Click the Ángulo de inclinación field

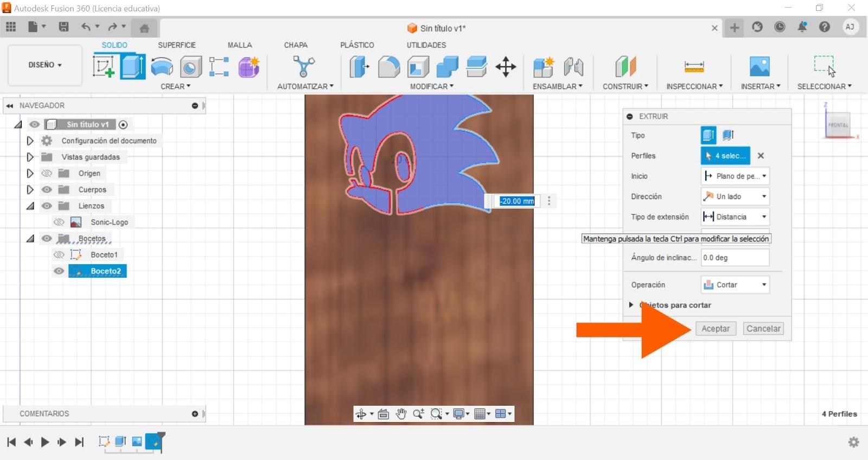[735, 258]
